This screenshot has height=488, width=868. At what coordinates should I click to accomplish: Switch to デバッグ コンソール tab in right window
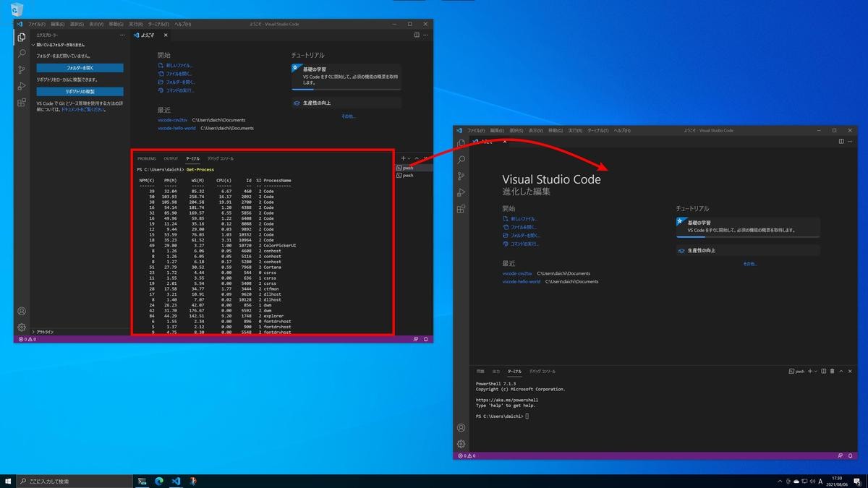click(x=542, y=371)
